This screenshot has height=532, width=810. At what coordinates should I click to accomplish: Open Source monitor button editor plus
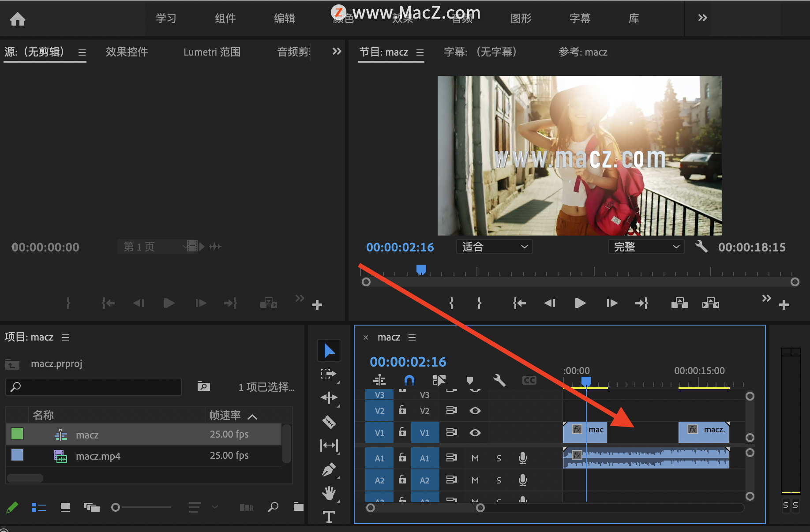click(317, 305)
